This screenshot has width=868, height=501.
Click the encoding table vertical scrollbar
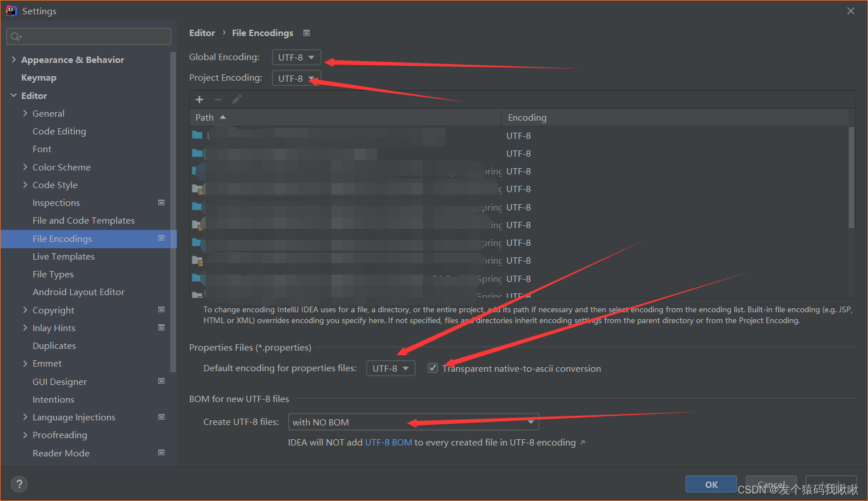(851, 177)
